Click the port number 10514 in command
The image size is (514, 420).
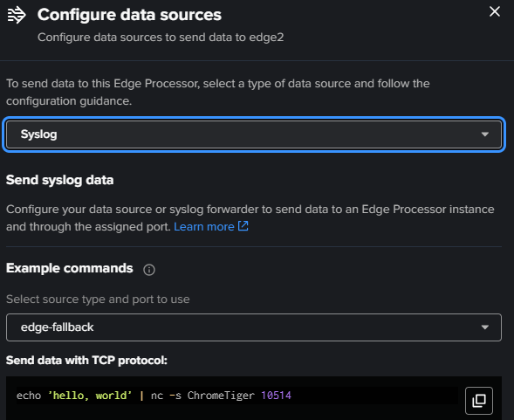point(276,396)
